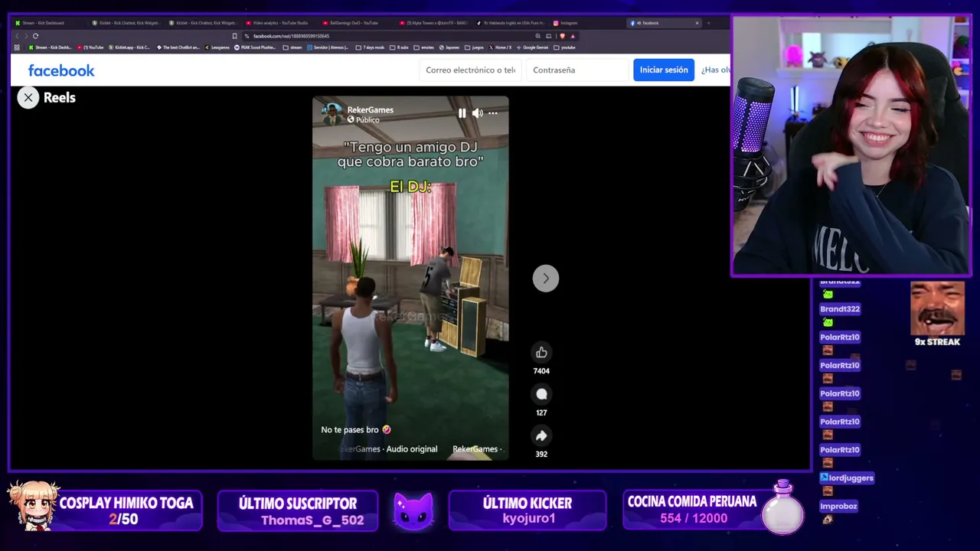Open the Japones bookmark
This screenshot has width=980, height=551.
pos(449,47)
